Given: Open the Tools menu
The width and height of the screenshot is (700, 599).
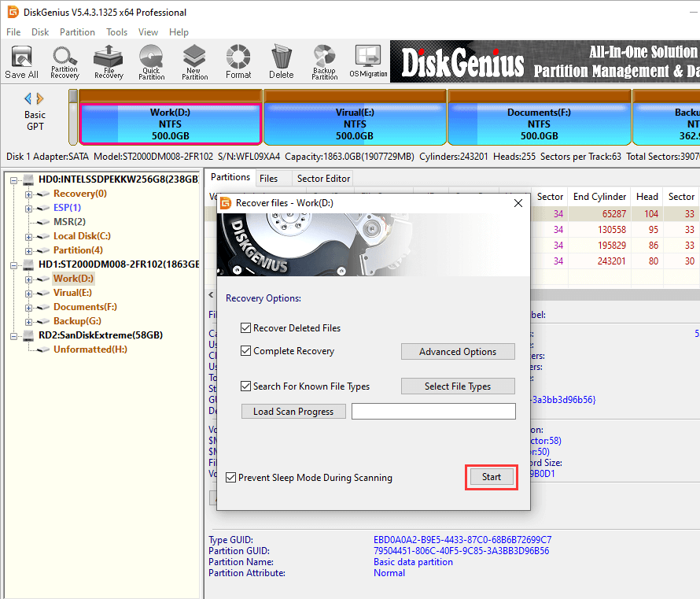Looking at the screenshot, I should point(116,32).
